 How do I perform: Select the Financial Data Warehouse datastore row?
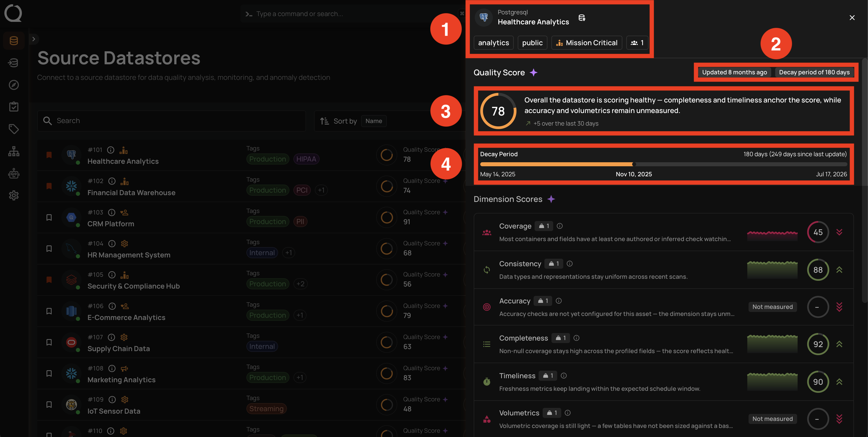251,186
